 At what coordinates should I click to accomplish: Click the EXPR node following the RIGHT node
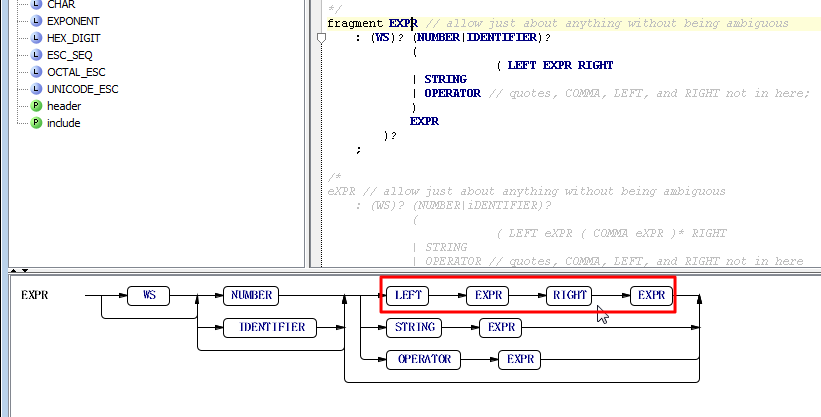pyautogui.click(x=651, y=295)
